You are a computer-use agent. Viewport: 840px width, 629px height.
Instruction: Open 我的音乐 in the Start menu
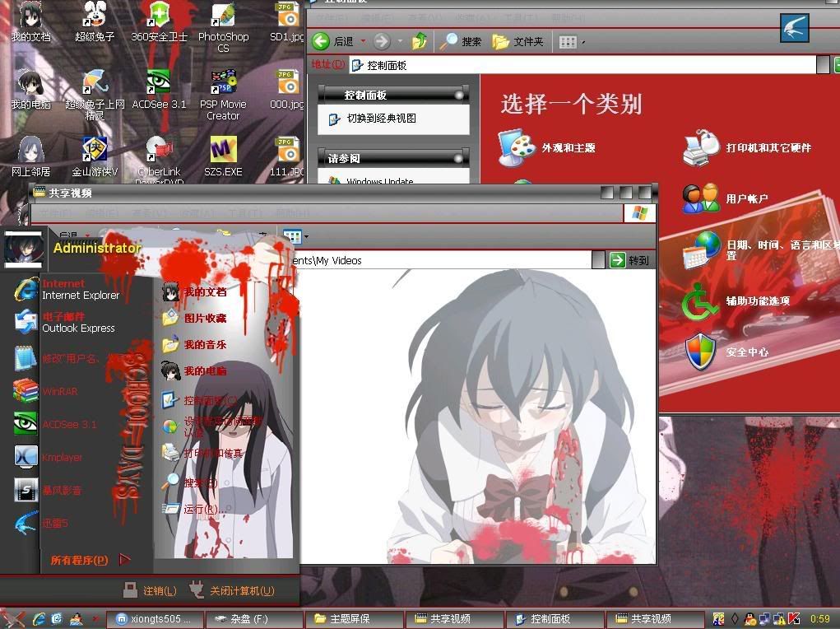(x=194, y=344)
